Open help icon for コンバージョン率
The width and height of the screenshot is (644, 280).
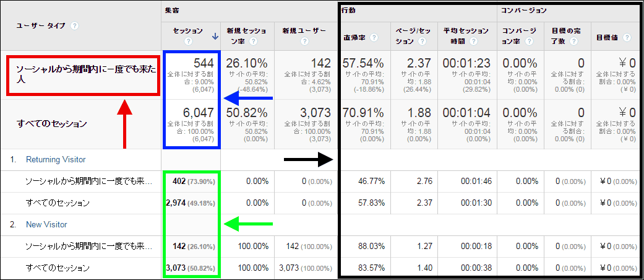(529, 42)
